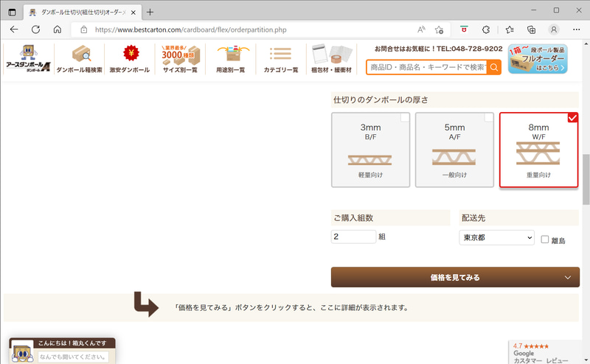
Task: Click the 商品ID keyword search field
Action: [x=427, y=67]
